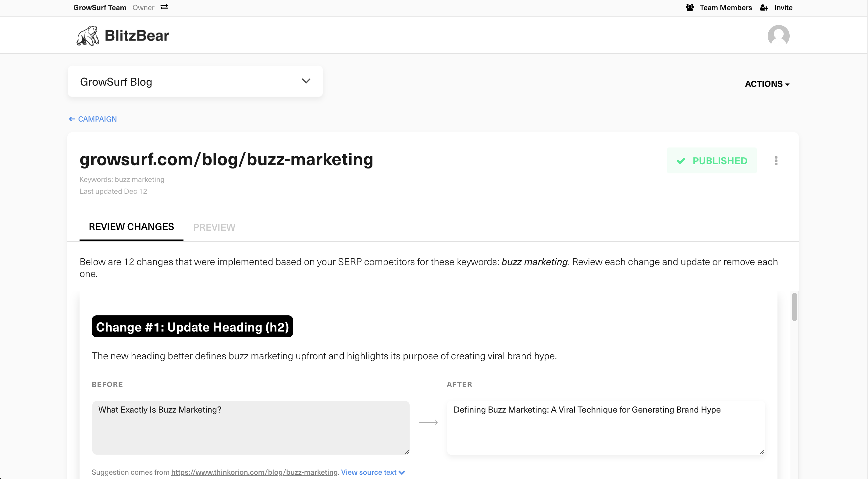Click into the AFTER heading text field
The width and height of the screenshot is (868, 479).
(x=606, y=427)
